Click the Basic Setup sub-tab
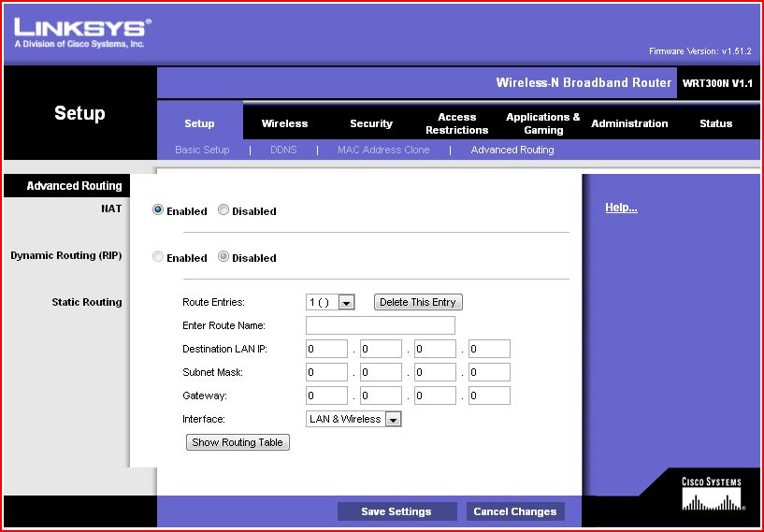 coord(202,150)
